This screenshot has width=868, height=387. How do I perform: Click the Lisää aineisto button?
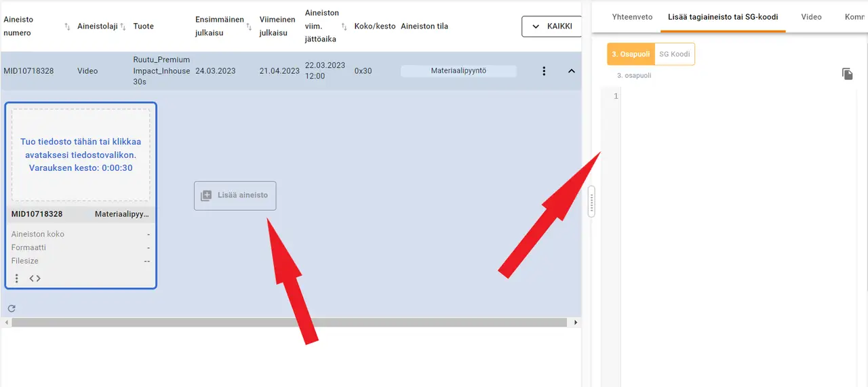pyautogui.click(x=235, y=195)
